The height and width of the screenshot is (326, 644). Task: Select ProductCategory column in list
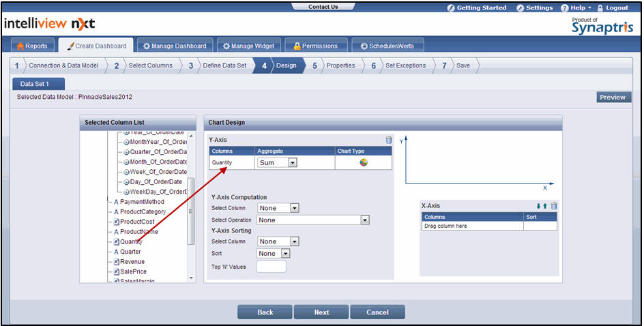pyautogui.click(x=140, y=212)
